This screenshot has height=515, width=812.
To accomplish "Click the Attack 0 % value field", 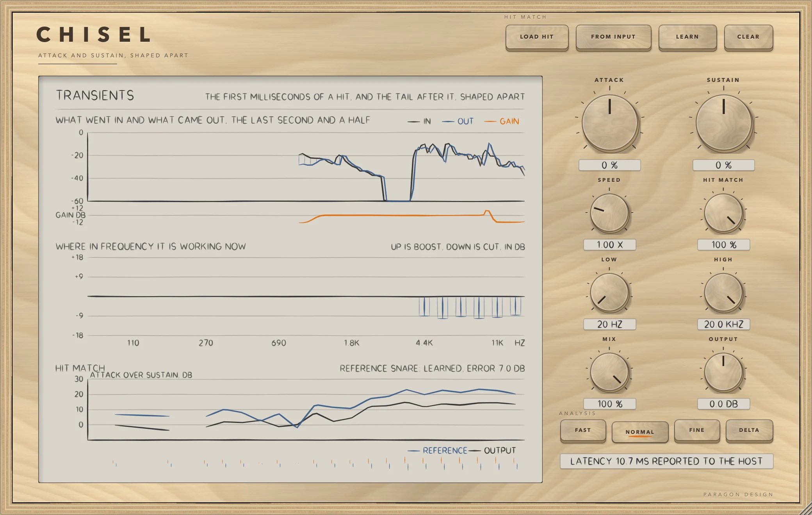I will click(610, 165).
